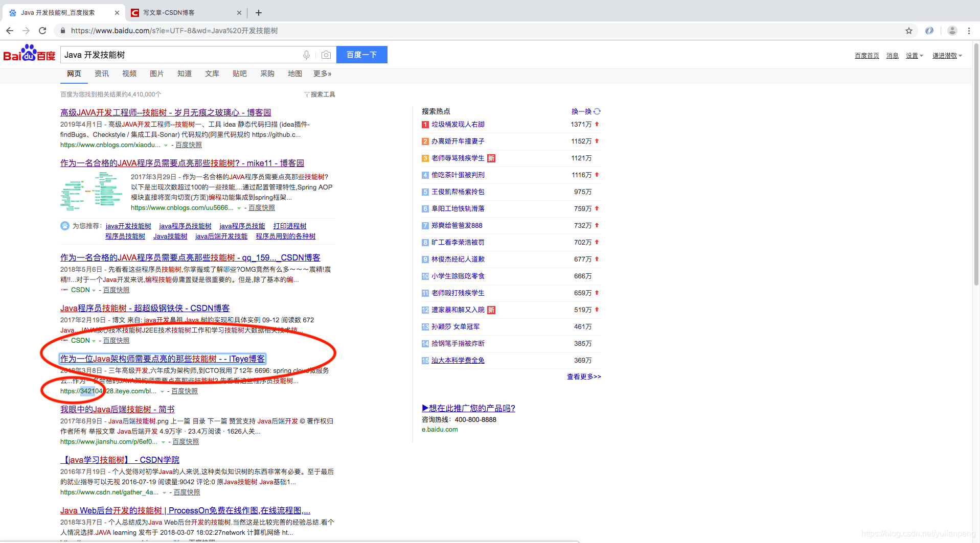This screenshot has height=543, width=980.
Task: Open hot topic 郑爽给爸爸发888
Action: (x=457, y=225)
